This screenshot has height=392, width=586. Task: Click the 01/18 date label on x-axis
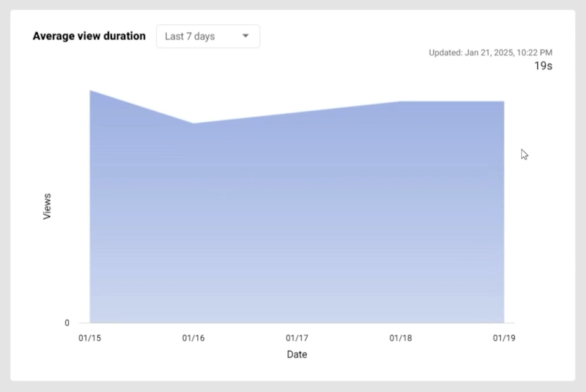click(x=400, y=338)
